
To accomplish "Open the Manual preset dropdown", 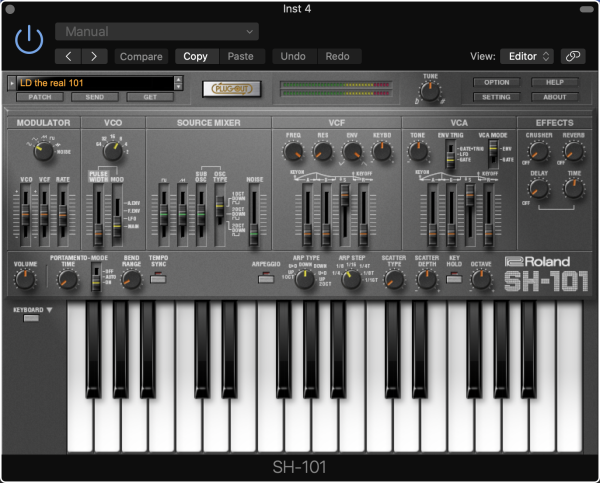I will pyautogui.click(x=157, y=31).
